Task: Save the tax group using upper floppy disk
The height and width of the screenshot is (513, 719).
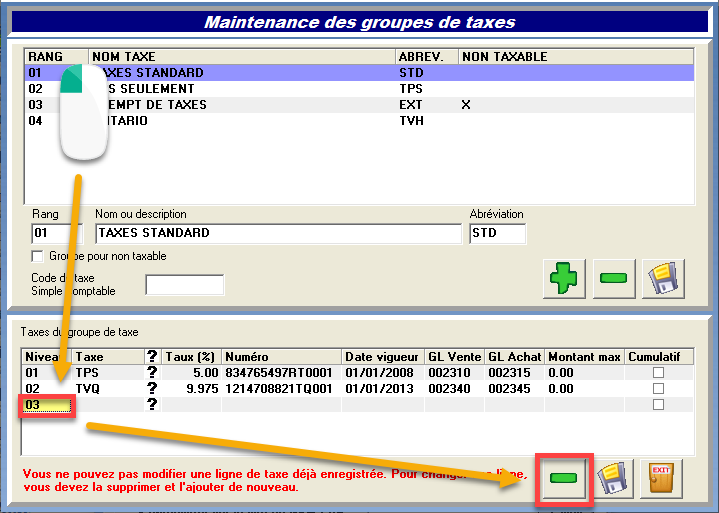Action: point(663,278)
